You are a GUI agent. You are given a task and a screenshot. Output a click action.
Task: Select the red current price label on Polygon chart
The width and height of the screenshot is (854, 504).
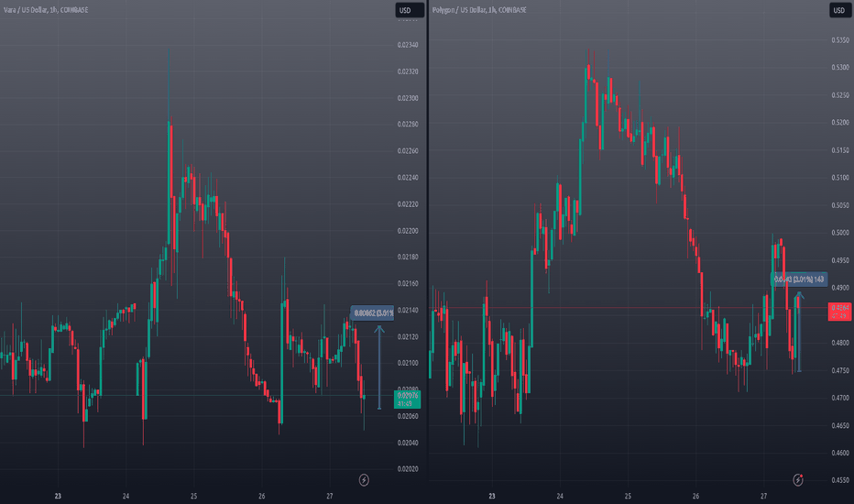pyautogui.click(x=840, y=312)
